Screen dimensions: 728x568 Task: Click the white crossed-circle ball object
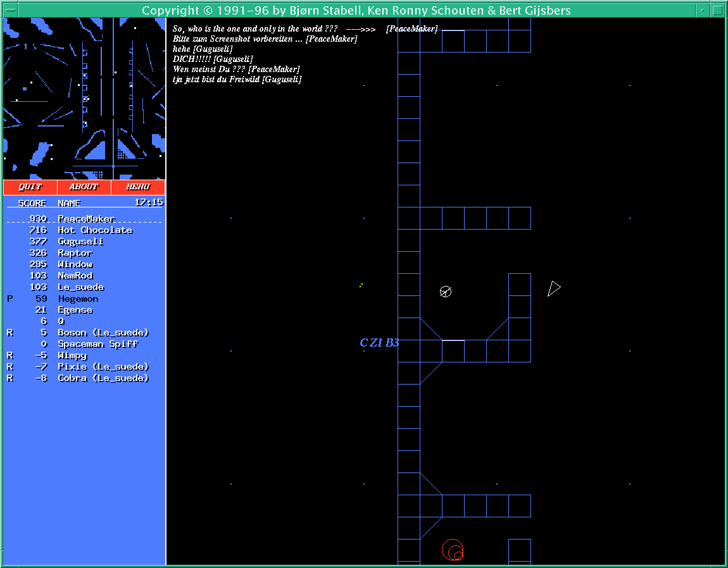(446, 292)
